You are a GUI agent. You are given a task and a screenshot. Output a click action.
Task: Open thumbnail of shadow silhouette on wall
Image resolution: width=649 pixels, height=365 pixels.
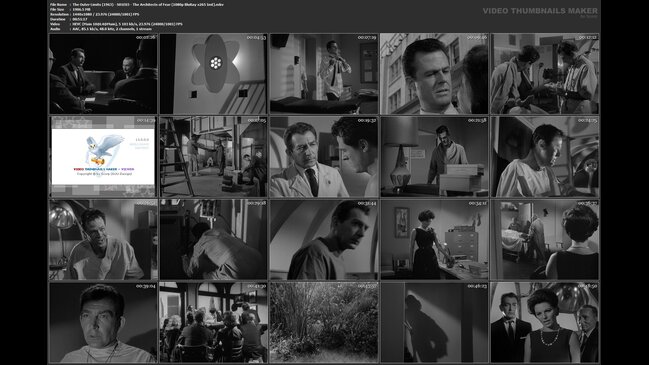pyautogui.click(x=434, y=322)
